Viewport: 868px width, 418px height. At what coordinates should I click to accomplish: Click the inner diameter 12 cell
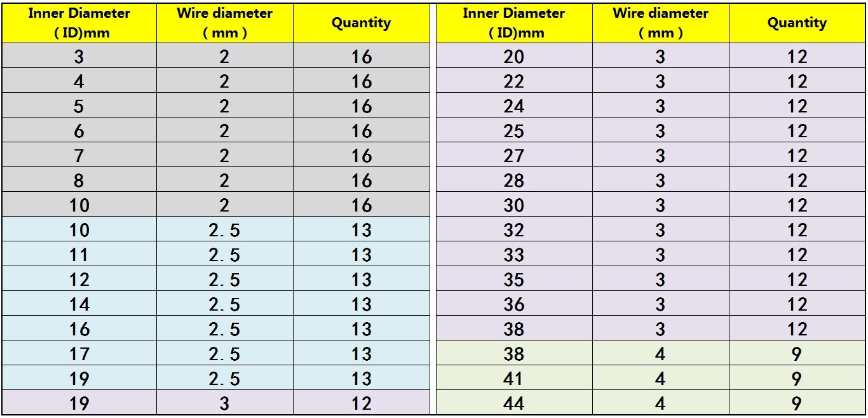click(79, 279)
